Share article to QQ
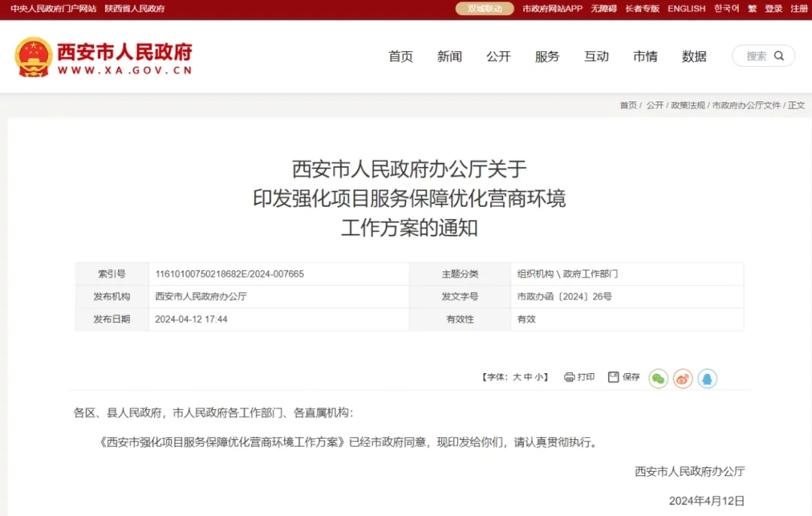 [707, 378]
